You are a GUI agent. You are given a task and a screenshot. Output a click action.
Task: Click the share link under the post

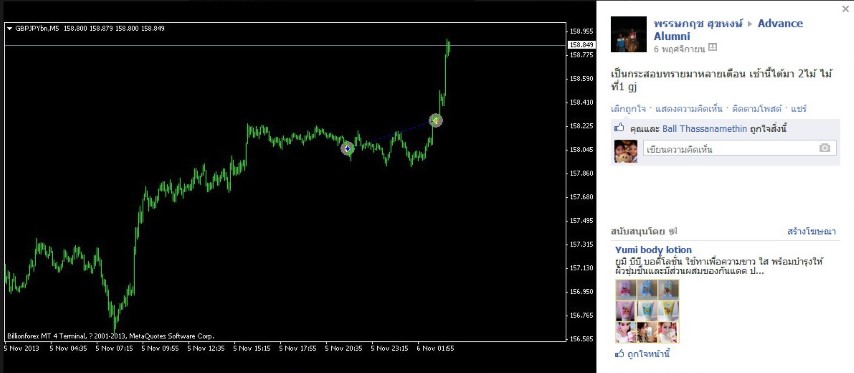pos(798,108)
